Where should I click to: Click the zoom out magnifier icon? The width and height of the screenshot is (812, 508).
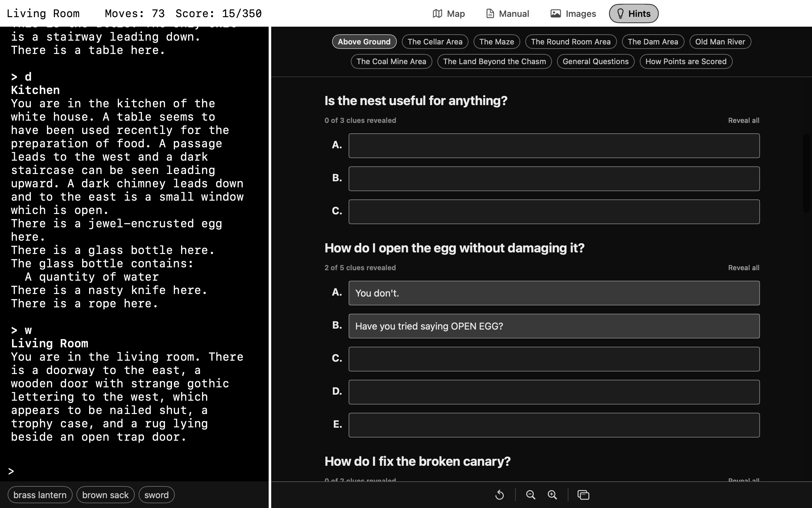point(530,495)
